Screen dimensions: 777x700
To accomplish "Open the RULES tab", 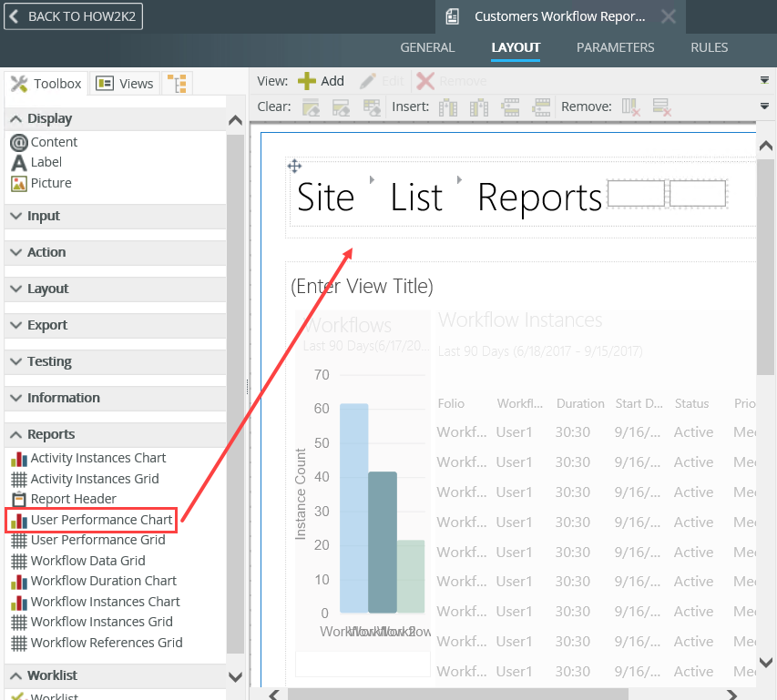I will point(709,47).
